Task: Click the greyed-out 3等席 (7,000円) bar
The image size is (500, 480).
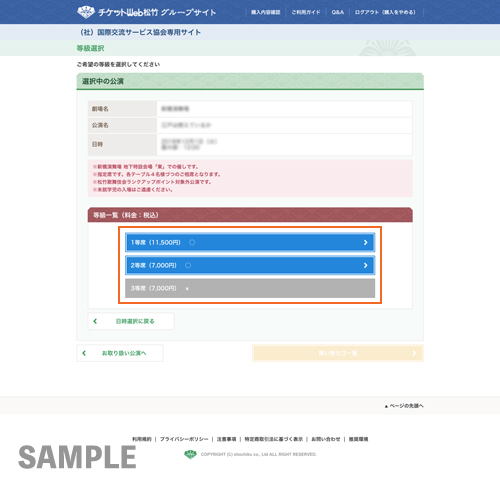Action: (x=250, y=288)
